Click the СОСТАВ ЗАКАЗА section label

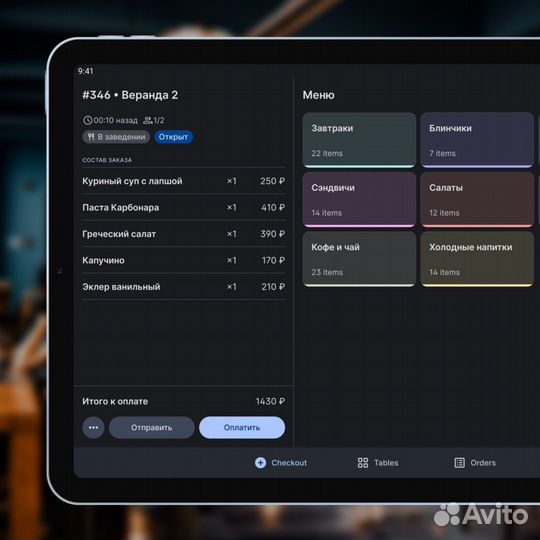pyautogui.click(x=107, y=160)
